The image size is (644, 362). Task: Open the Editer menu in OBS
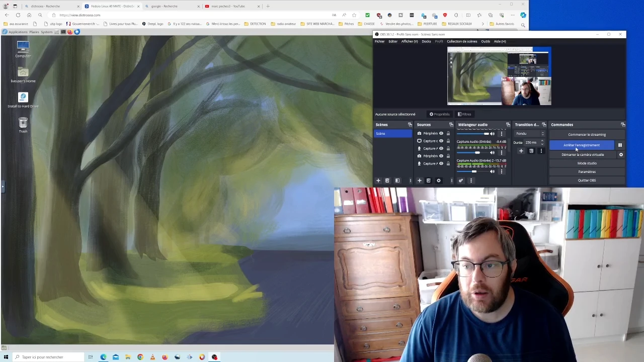[393, 42]
